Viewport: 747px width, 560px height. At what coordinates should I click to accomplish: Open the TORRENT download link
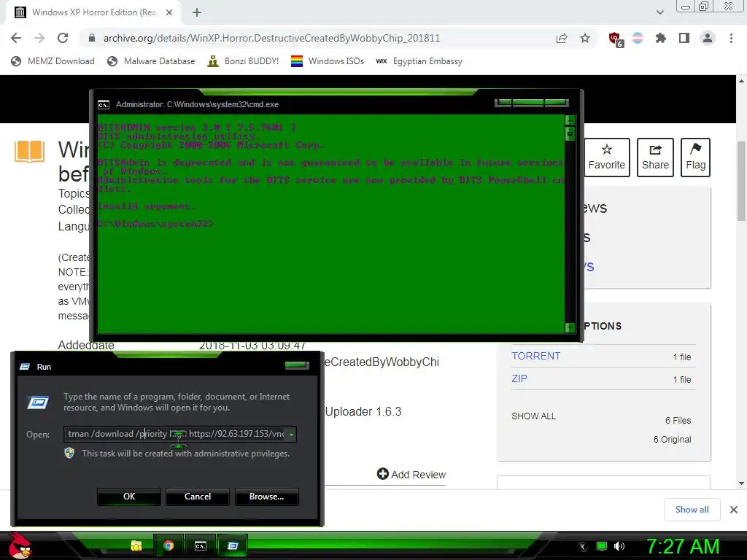(x=536, y=356)
